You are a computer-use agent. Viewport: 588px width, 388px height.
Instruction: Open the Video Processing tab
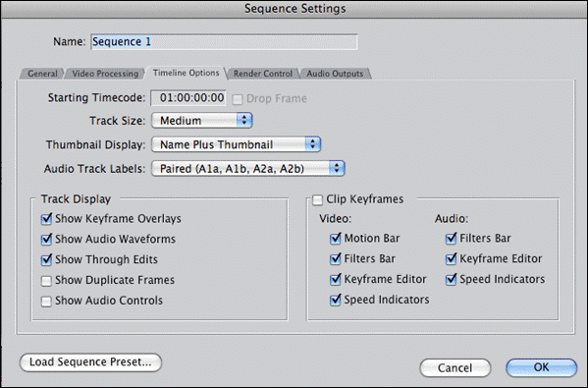105,74
